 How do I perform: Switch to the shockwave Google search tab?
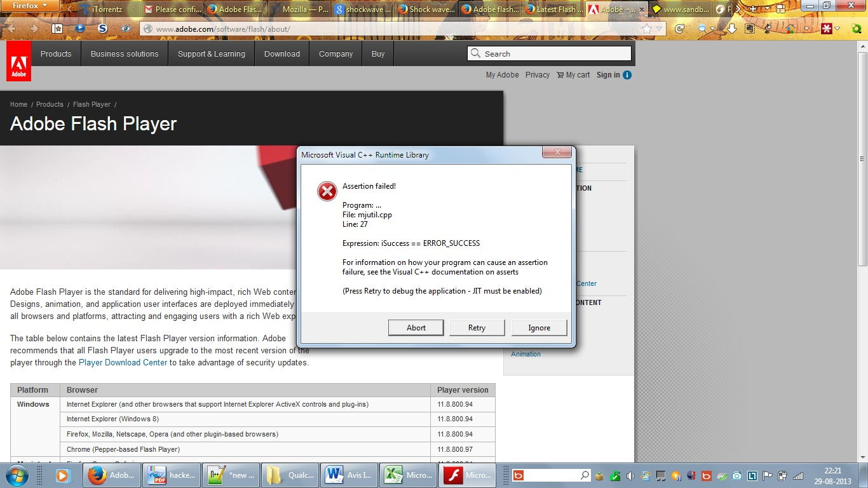tap(362, 10)
